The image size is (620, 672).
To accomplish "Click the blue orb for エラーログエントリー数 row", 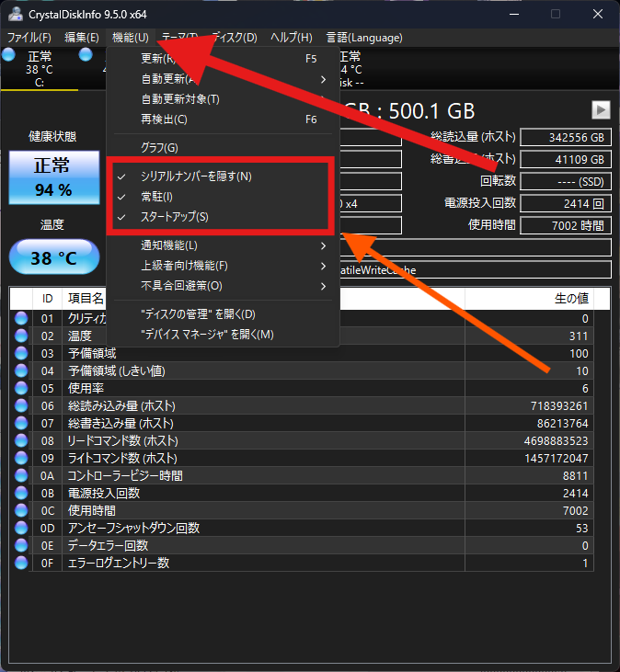I will [x=22, y=563].
